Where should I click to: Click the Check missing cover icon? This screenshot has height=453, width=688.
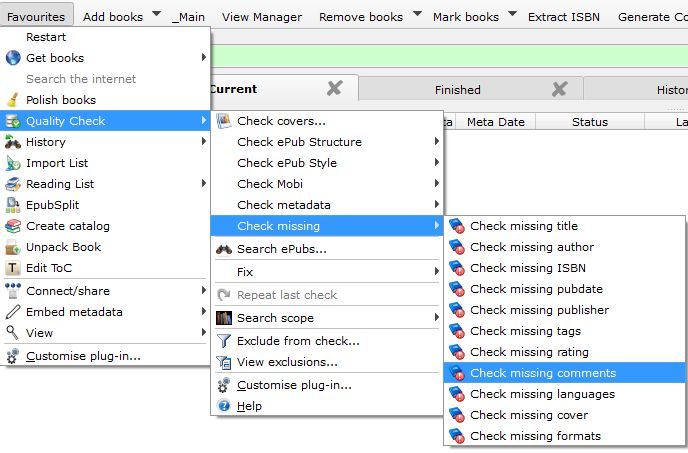pos(458,415)
